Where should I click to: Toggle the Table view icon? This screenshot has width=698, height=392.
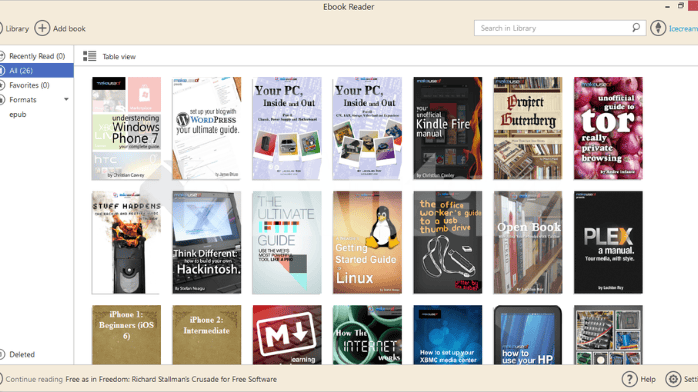[x=89, y=56]
